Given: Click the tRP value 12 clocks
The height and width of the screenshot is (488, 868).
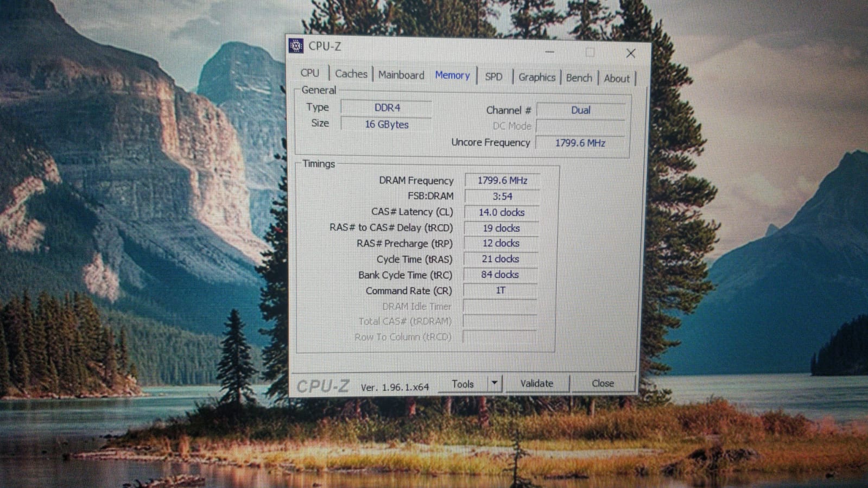Looking at the screenshot, I should [x=501, y=243].
